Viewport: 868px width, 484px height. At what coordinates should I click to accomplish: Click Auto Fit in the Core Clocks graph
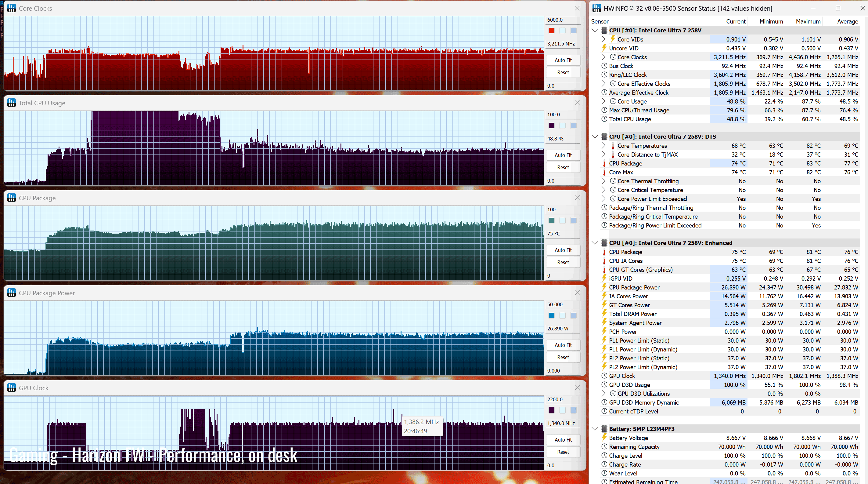563,60
